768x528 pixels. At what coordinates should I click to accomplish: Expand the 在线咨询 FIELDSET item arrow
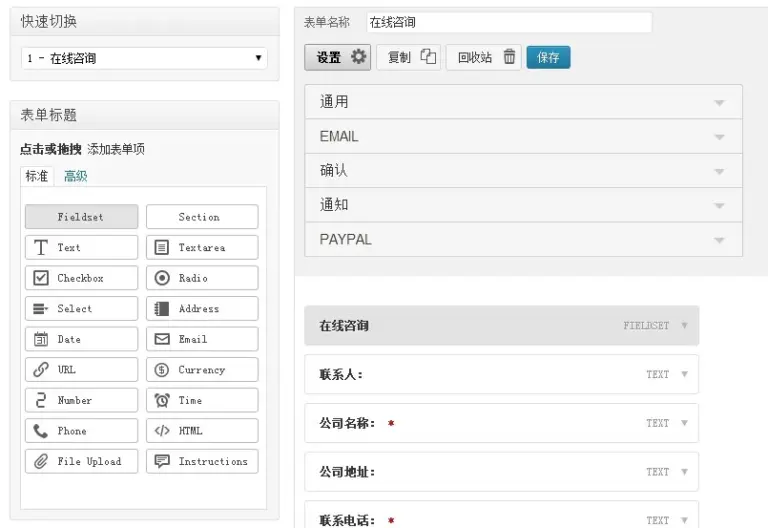point(684,325)
